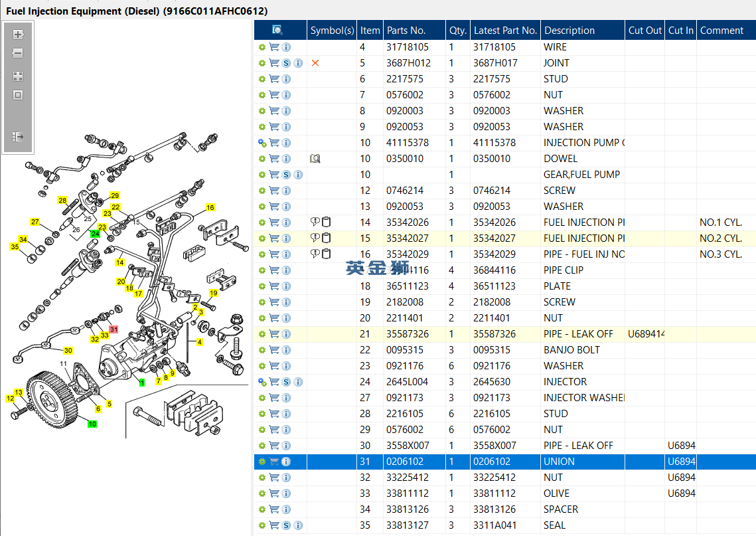Select the SEAL row item 35

click(x=505, y=525)
